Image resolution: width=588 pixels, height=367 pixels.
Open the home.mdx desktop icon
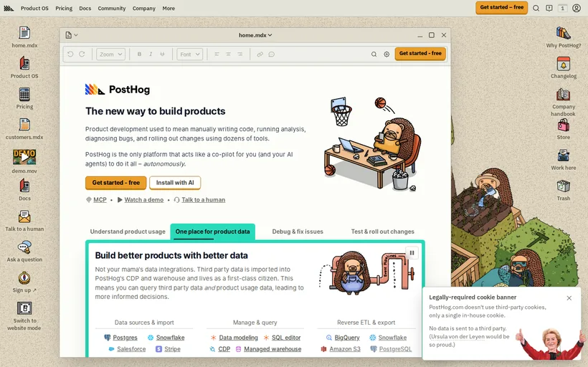coord(24,33)
